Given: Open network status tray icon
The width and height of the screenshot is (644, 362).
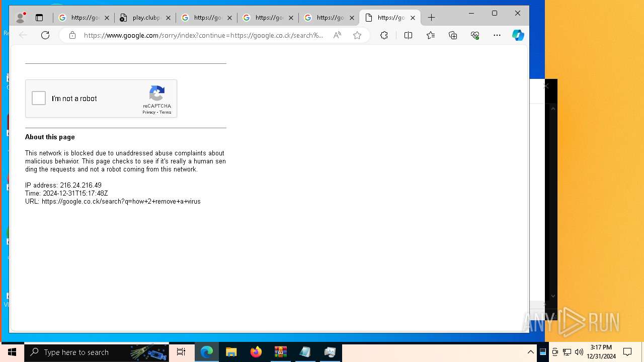Looking at the screenshot, I should [567, 352].
